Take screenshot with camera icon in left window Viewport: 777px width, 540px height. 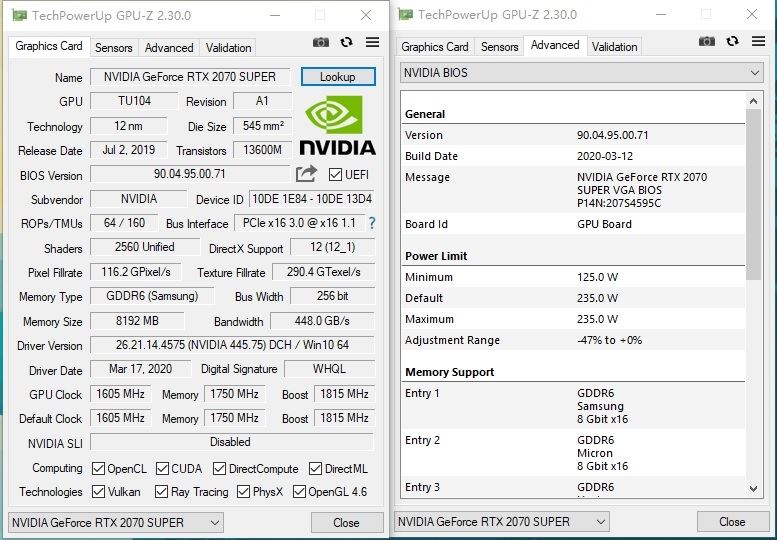(x=321, y=42)
